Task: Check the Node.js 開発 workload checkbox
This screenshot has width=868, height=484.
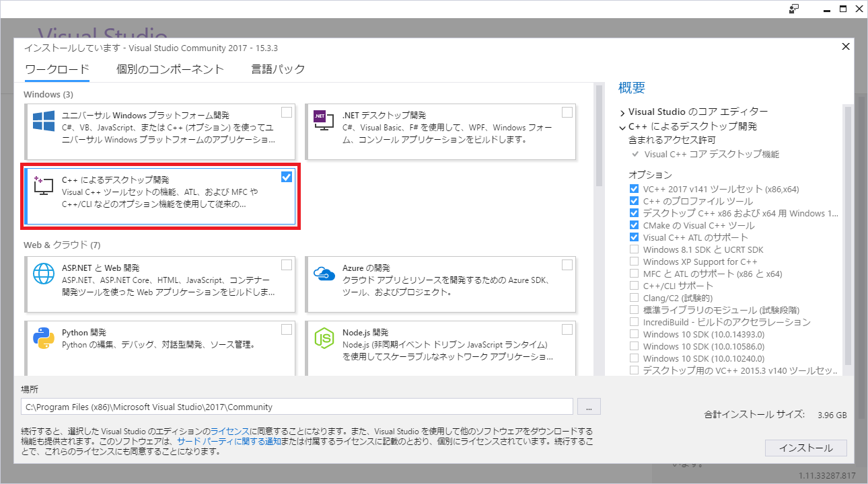Action: [567, 329]
